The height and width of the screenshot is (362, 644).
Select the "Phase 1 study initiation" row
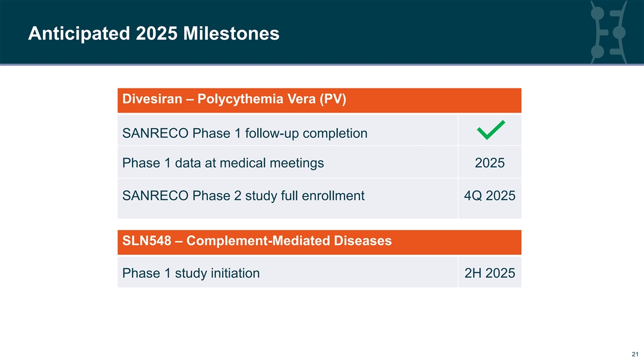click(x=191, y=274)
